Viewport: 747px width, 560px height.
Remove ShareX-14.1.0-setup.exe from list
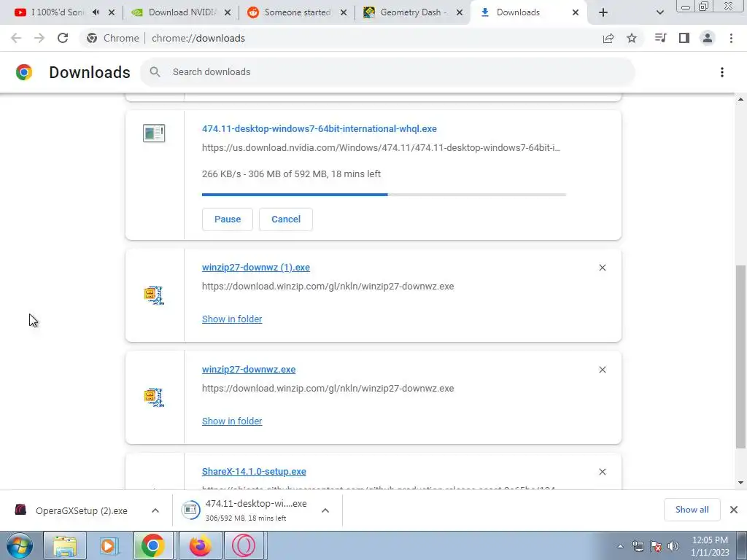coord(602,472)
